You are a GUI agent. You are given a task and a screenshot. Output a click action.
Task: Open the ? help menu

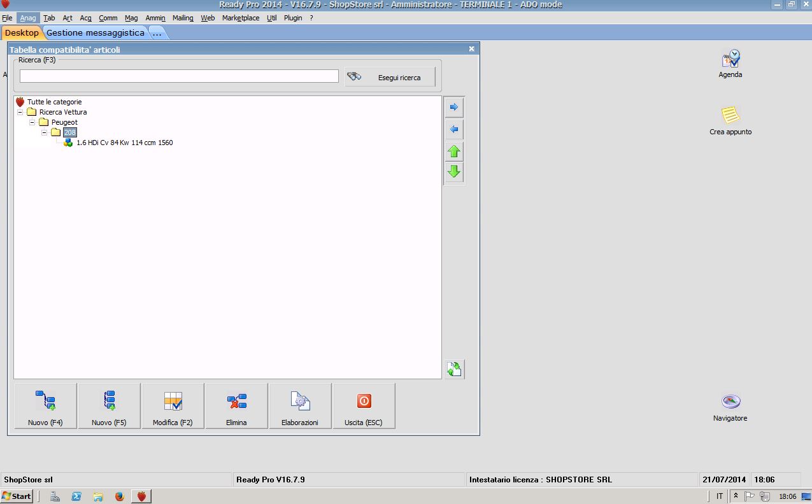[x=311, y=18]
